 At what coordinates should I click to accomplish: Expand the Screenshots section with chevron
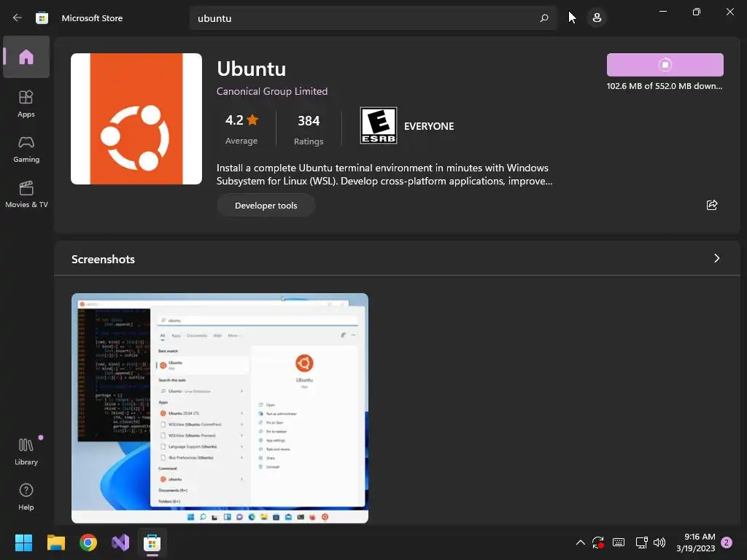pyautogui.click(x=716, y=258)
